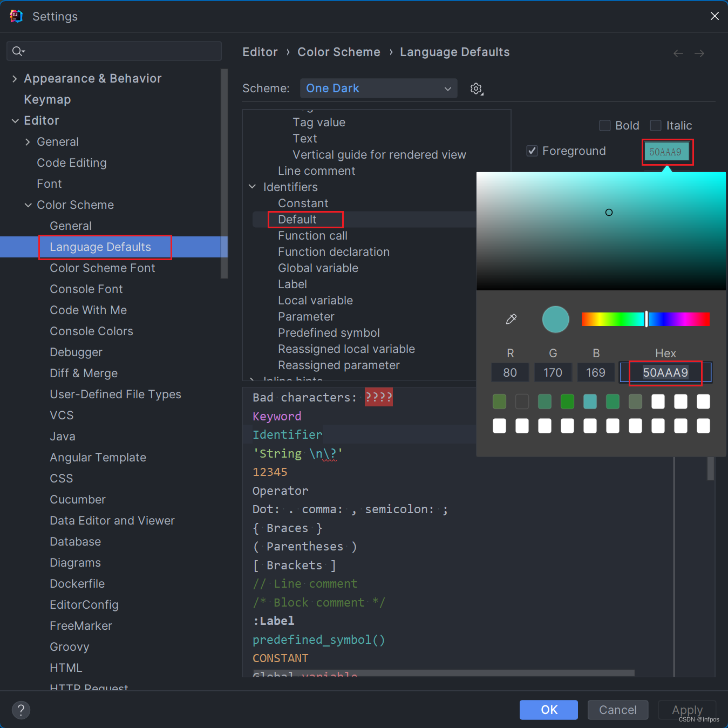
Task: Open Java color settings
Action: click(63, 437)
